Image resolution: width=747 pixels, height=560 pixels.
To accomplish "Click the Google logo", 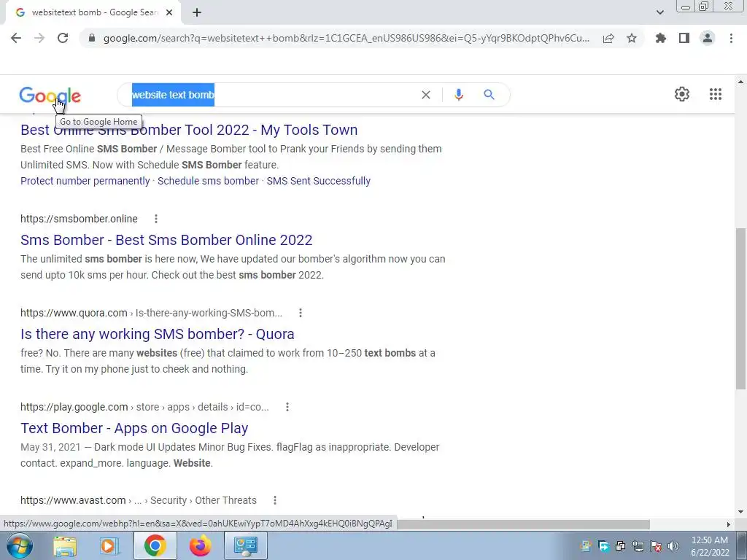I will click(x=50, y=96).
